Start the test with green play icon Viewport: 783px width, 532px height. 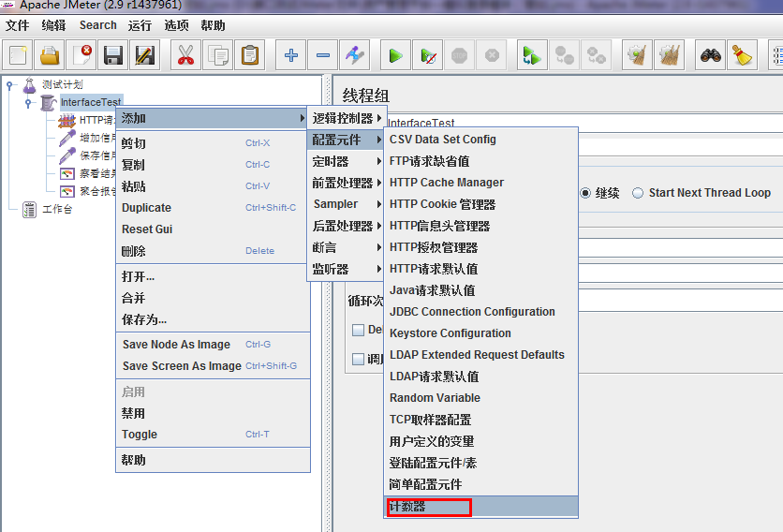pos(395,55)
